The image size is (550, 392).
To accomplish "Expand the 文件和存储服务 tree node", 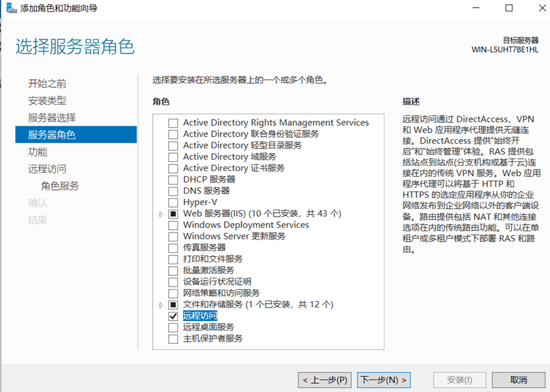I will (x=161, y=305).
